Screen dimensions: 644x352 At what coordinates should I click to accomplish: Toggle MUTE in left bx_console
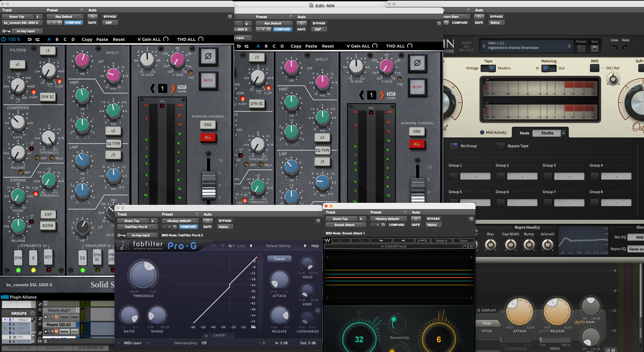click(208, 80)
